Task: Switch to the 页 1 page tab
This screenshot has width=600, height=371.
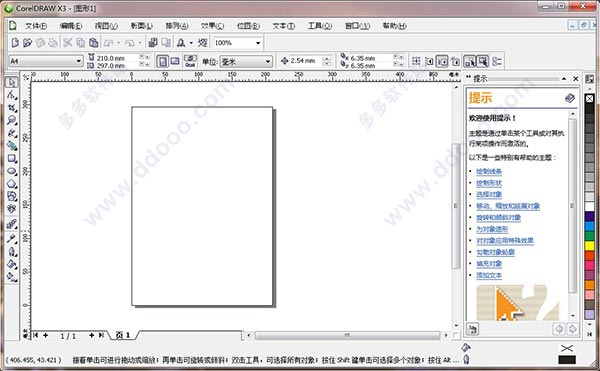Action: 123,335
